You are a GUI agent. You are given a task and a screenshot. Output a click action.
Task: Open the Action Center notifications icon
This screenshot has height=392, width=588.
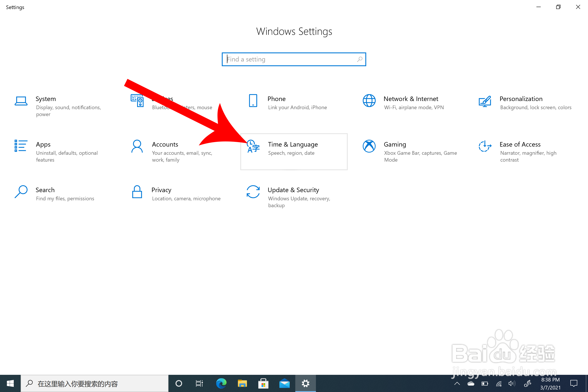(x=574, y=383)
